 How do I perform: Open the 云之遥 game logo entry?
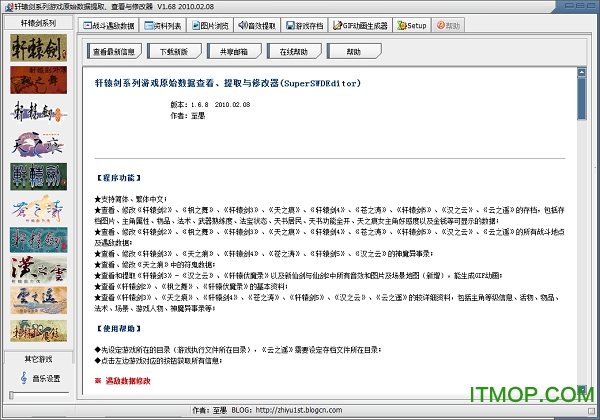tap(39, 300)
